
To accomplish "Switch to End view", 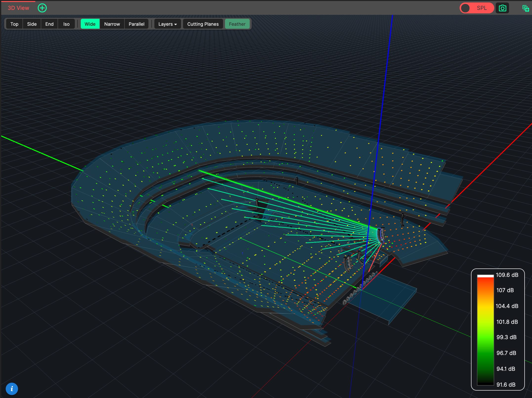I will 49,24.
